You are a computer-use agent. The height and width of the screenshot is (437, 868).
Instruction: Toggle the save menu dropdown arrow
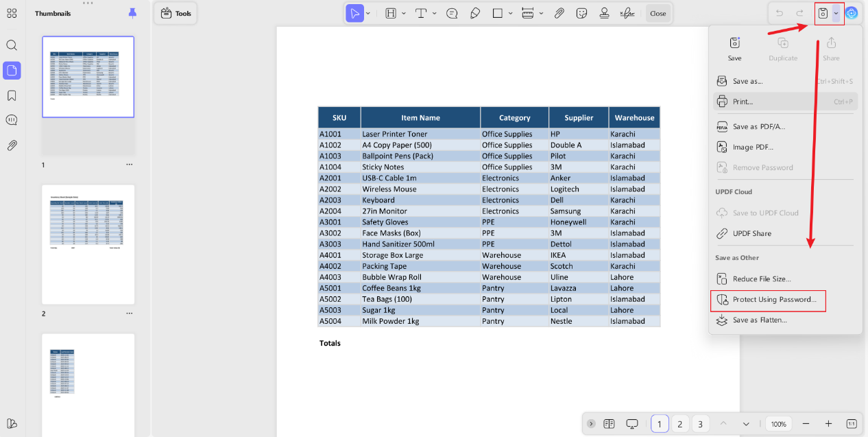836,13
